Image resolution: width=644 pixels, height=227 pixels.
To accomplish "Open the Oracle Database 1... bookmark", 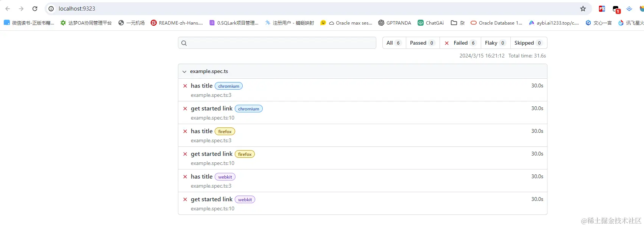I will (496, 23).
